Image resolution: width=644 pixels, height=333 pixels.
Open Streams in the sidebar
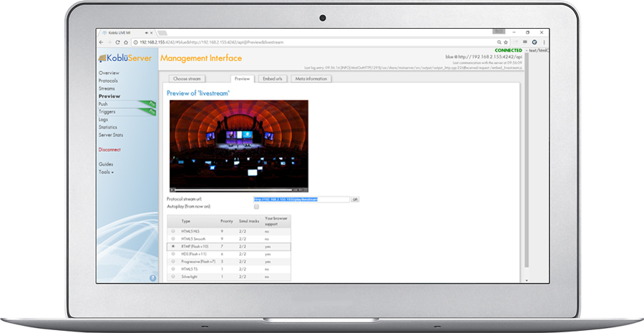[x=107, y=88]
